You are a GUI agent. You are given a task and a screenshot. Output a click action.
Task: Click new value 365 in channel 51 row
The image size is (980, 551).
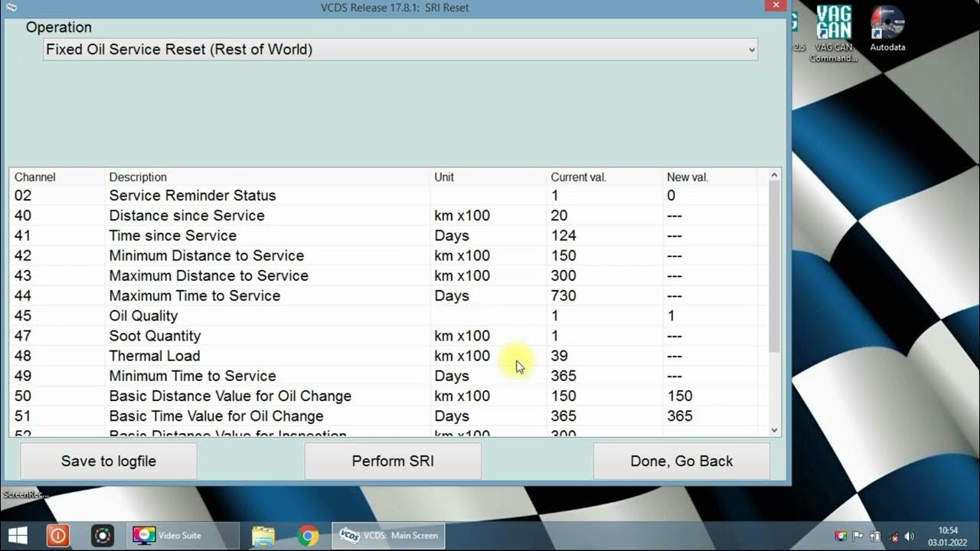679,416
